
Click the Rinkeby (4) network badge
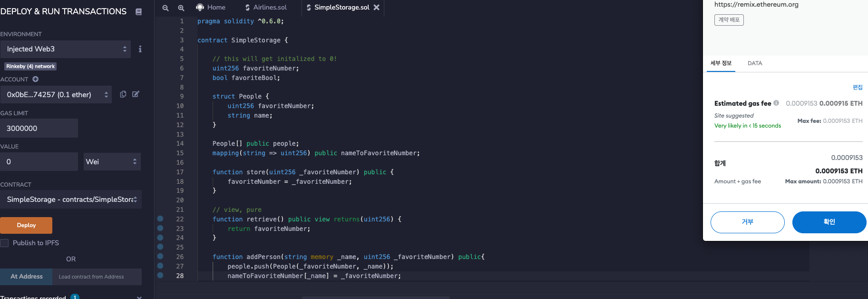tap(30, 66)
